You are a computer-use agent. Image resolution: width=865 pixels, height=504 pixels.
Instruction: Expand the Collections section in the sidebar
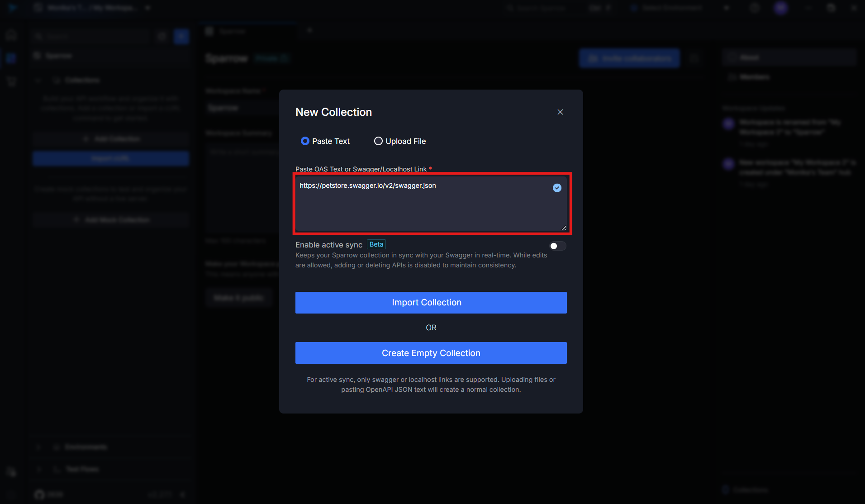[38, 80]
